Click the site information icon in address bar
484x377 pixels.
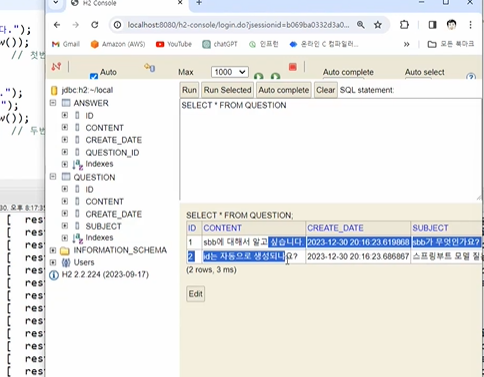[117, 25]
